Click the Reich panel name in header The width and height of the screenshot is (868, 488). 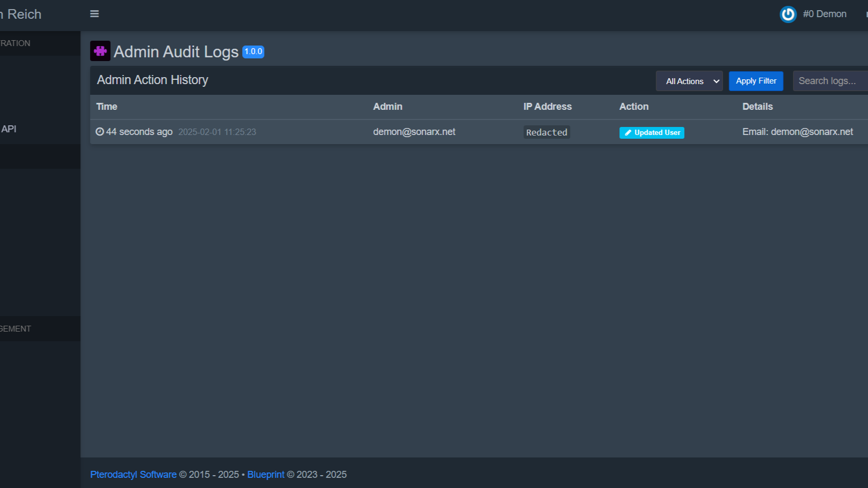(24, 14)
